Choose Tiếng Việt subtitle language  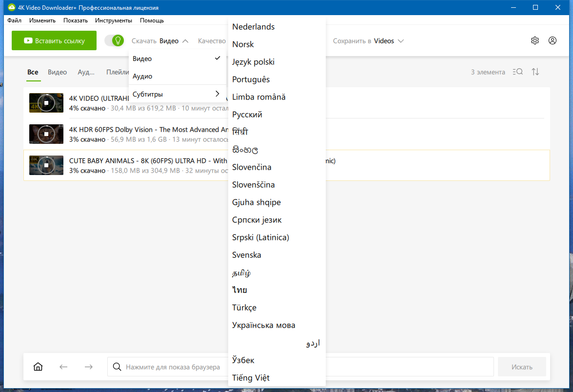(x=277, y=378)
